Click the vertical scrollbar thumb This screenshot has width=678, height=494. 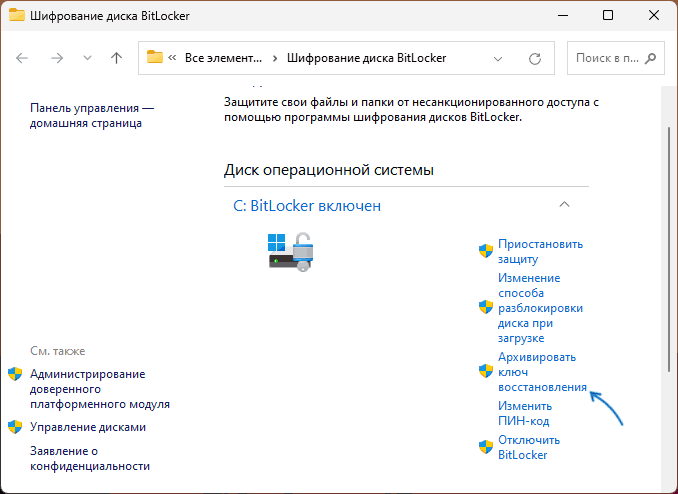coord(670,249)
